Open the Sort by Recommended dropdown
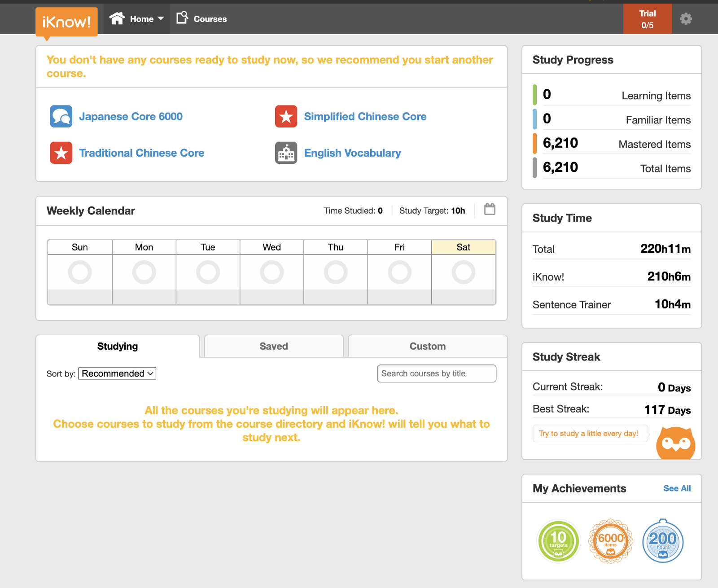 117,373
